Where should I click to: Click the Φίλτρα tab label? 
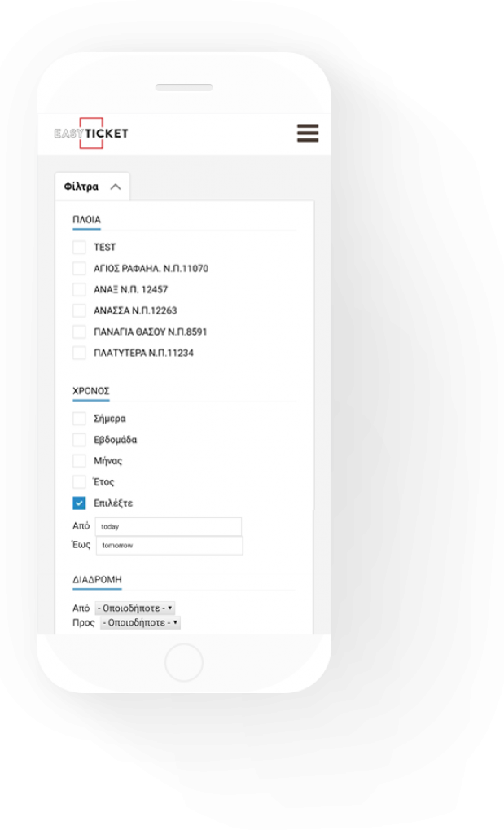81,187
